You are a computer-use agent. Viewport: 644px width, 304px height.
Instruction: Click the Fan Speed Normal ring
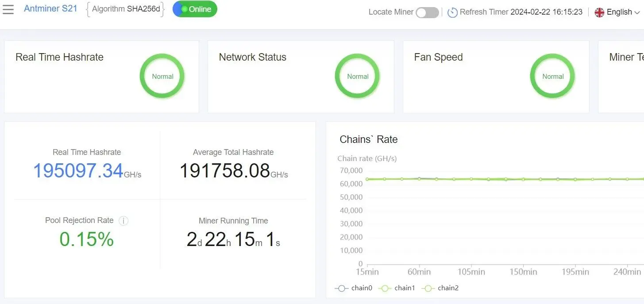(553, 76)
